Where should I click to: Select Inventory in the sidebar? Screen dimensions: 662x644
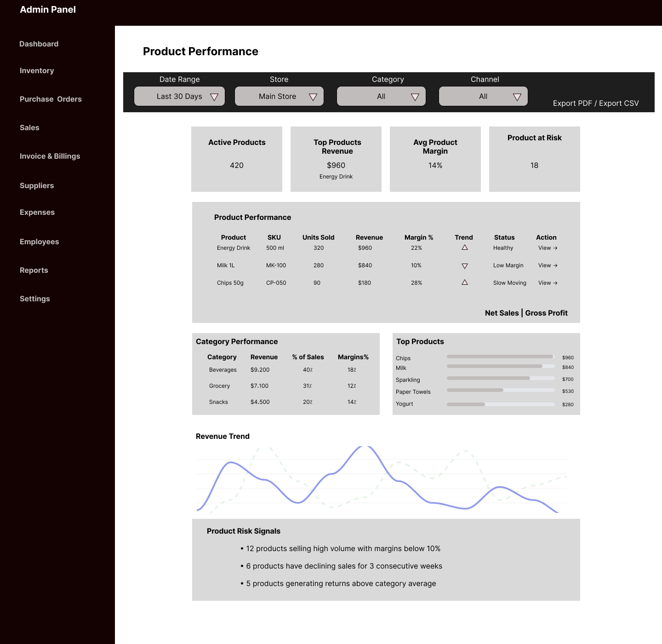point(37,70)
